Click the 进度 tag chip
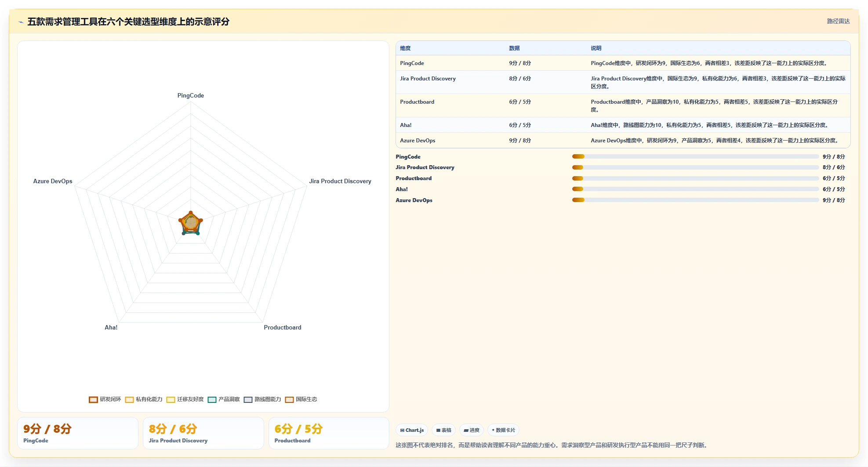The height and width of the screenshot is (467, 868). [472, 430]
